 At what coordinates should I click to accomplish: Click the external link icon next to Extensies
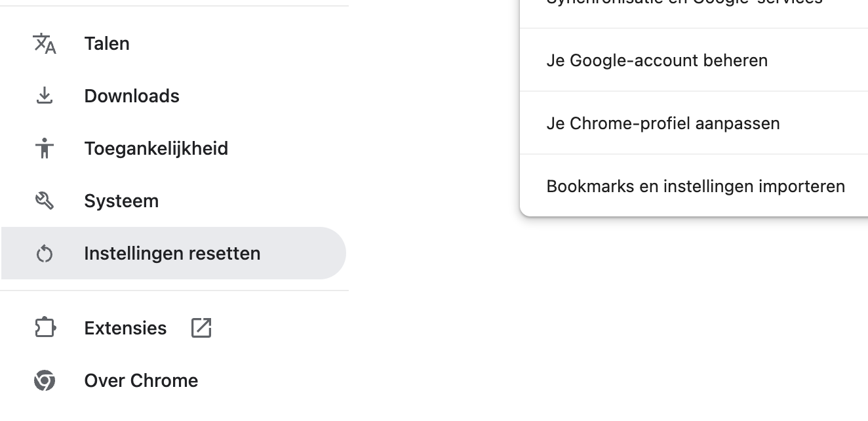pos(201,327)
